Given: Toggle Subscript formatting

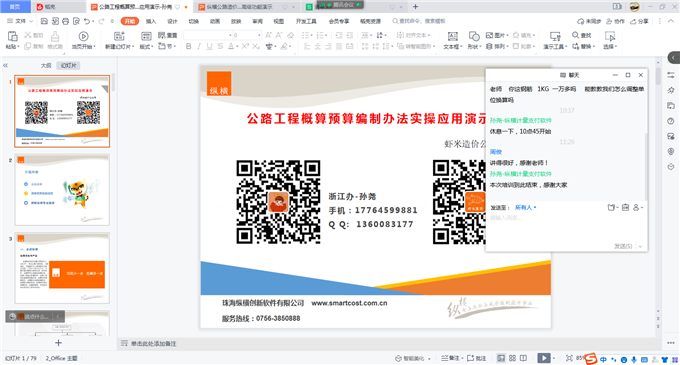Looking at the screenshot, I should pos(256,46).
